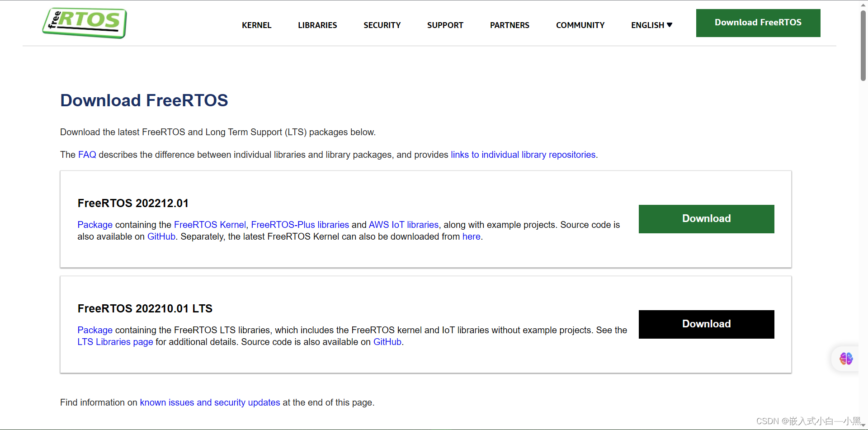
Task: Click the FreeRTOS logo
Action: pos(85,23)
